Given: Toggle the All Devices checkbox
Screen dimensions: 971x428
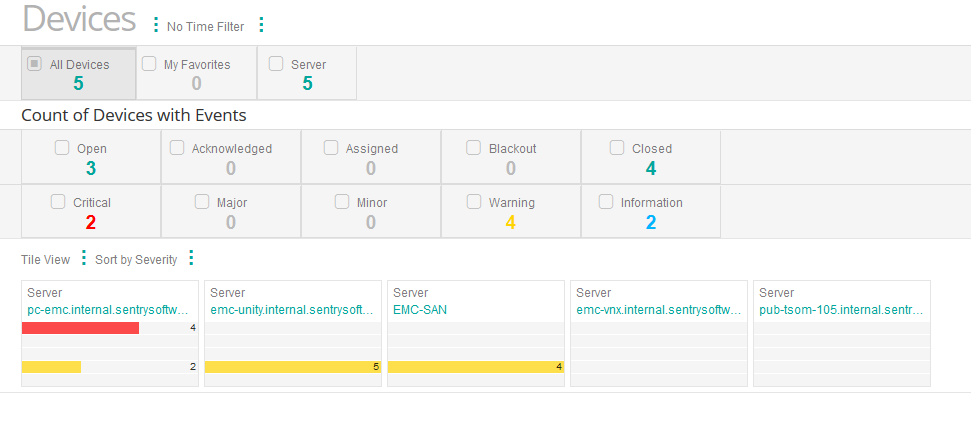Looking at the screenshot, I should click(34, 63).
